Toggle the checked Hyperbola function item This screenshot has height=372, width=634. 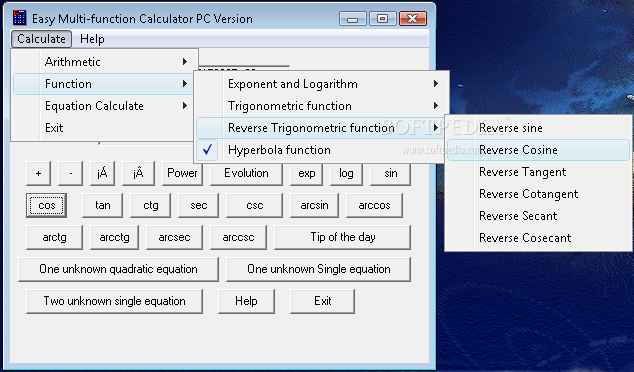320,150
